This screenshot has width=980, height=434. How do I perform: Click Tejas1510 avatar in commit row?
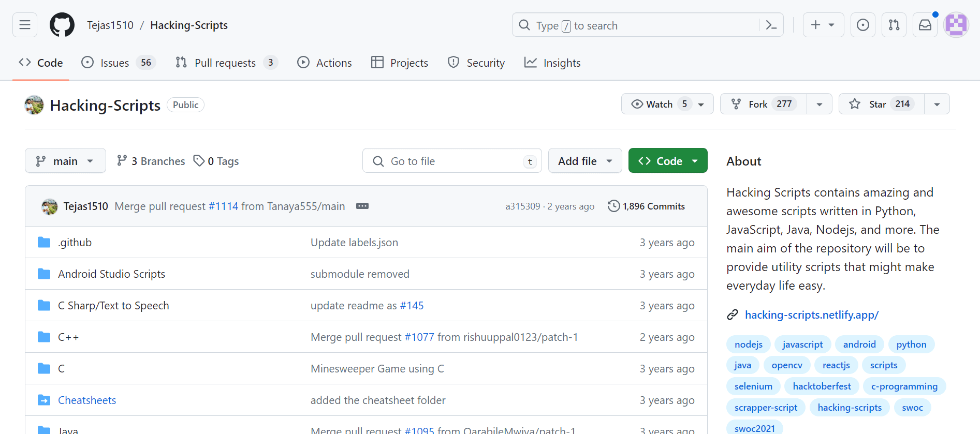click(49, 206)
